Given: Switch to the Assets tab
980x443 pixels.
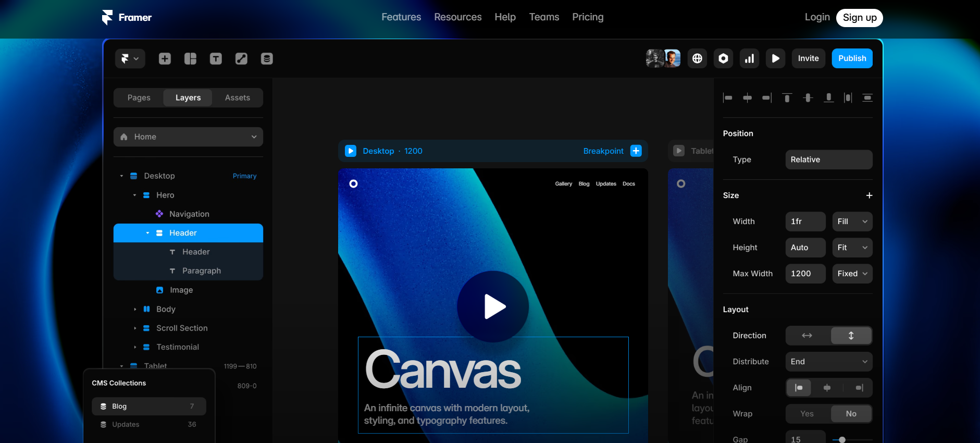Looking at the screenshot, I should click(x=238, y=97).
